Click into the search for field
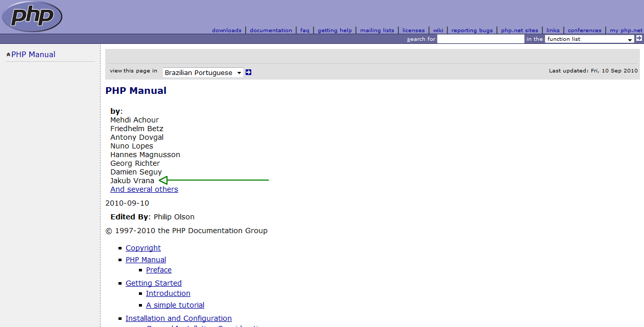Viewport: 644px width, 327px height. click(481, 39)
